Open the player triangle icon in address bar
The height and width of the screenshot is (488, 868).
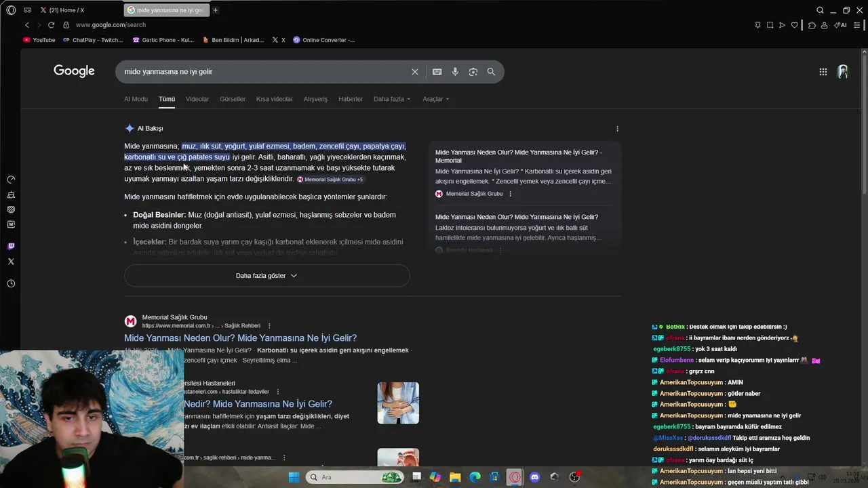[x=782, y=25]
